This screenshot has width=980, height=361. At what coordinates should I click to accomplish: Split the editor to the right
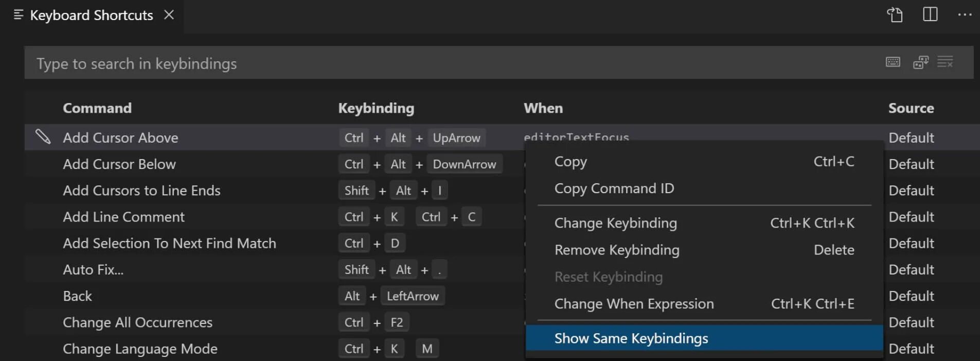[930, 14]
